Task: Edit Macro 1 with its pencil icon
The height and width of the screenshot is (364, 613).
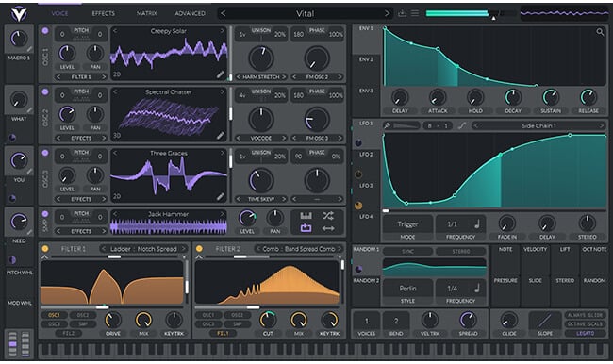Action: 30,49
